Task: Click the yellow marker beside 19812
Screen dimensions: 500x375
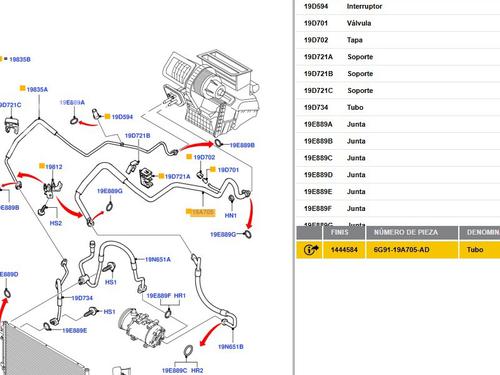Action: coord(42,166)
